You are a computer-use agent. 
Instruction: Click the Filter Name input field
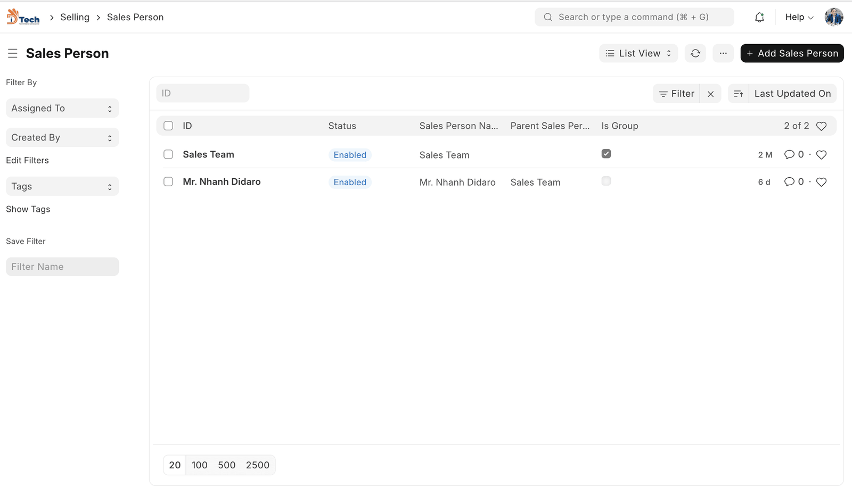click(62, 267)
